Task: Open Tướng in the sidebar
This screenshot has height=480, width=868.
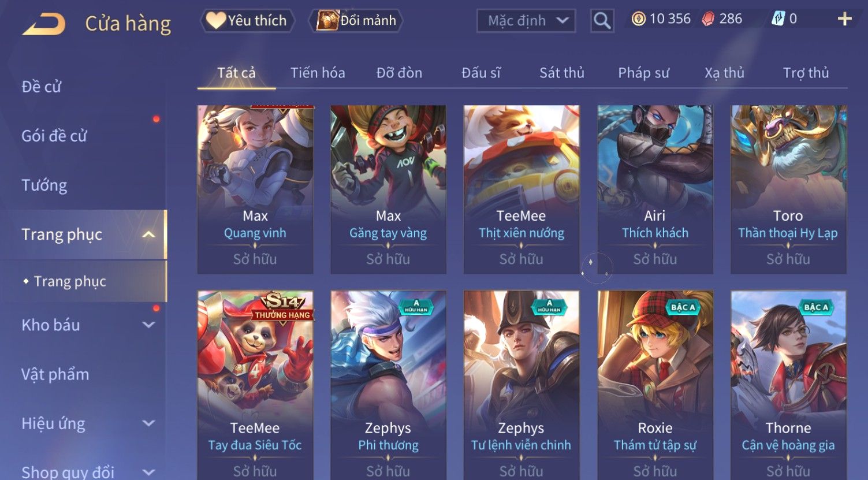Action: (x=44, y=185)
